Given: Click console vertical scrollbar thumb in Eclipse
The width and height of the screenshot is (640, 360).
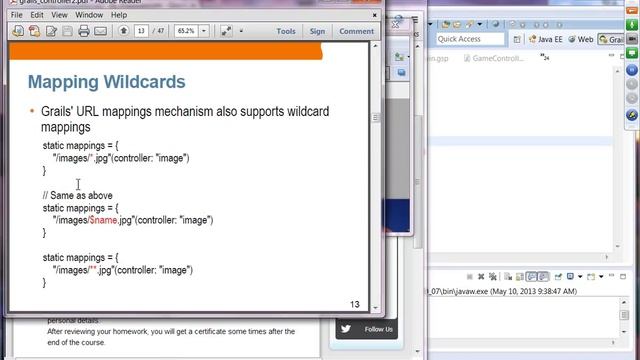Looking at the screenshot, I should [624, 315].
